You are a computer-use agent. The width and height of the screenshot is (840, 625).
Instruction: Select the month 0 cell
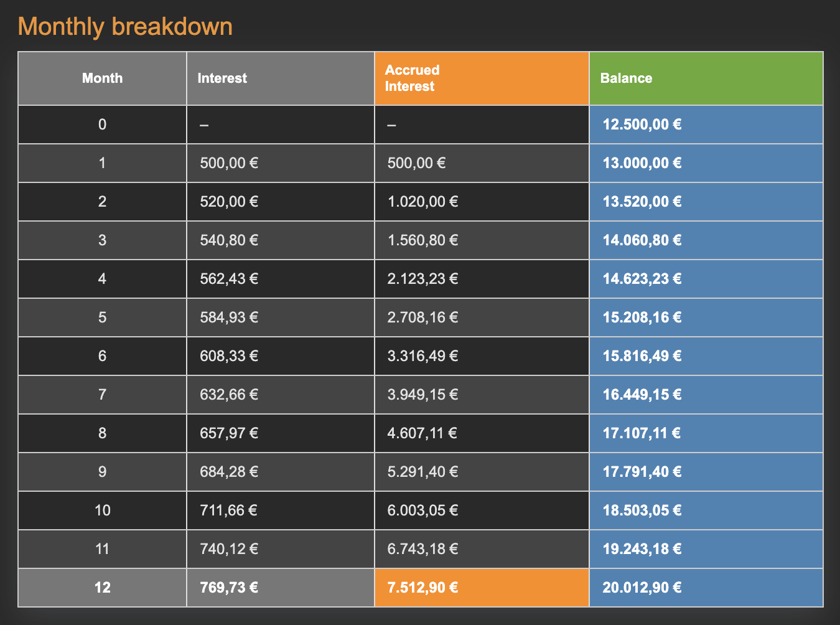coord(102,125)
